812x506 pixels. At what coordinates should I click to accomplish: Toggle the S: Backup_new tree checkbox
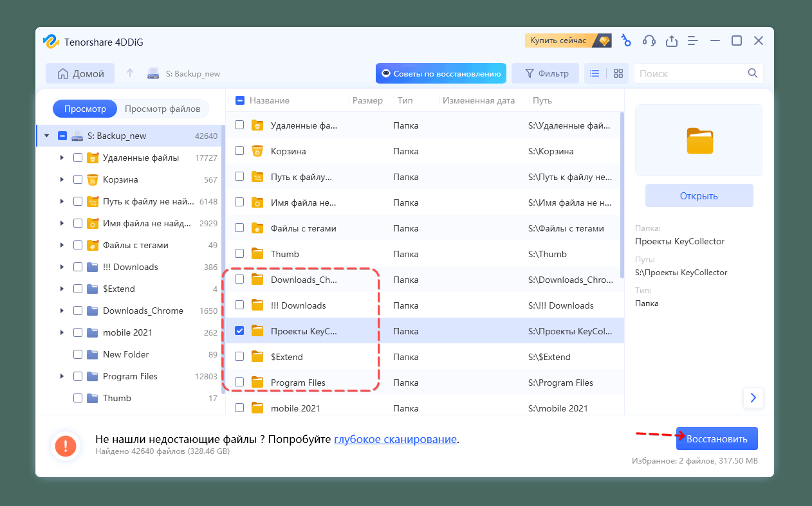pyautogui.click(x=62, y=136)
